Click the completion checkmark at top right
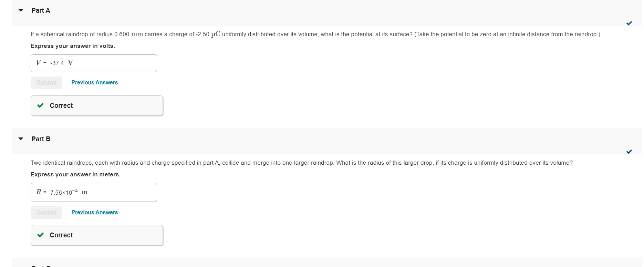This screenshot has height=267, width=644. [x=629, y=23]
